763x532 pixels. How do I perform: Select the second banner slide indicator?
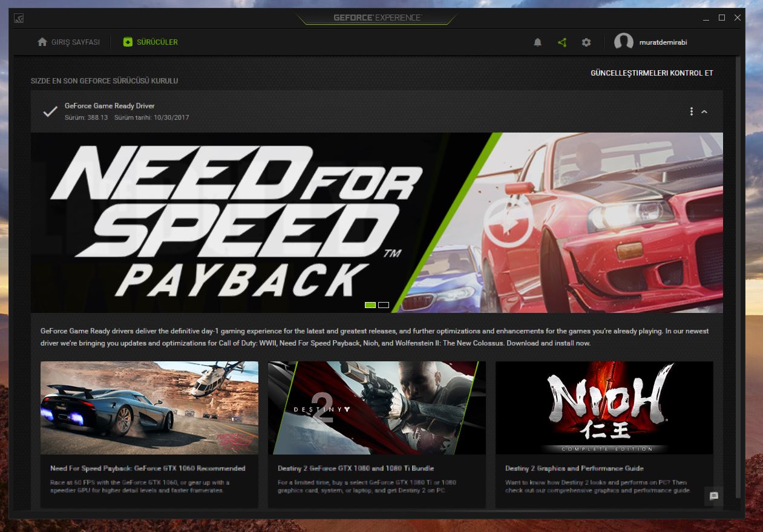click(384, 305)
